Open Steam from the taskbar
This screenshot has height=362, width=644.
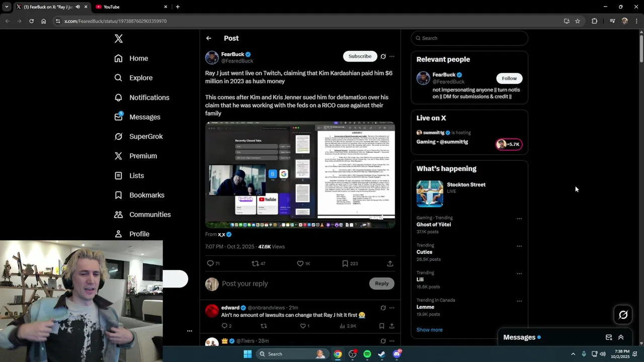click(x=382, y=354)
